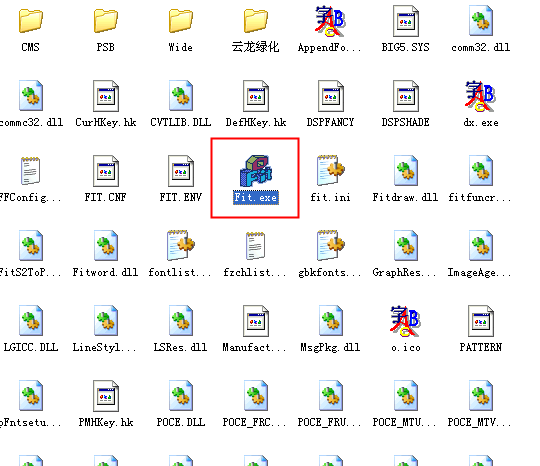The image size is (540, 466).
Task: Select the Fitdraw.dll file
Action: click(x=406, y=171)
